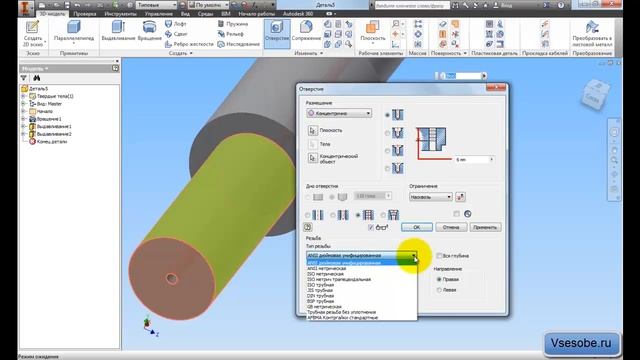Open the browser filter funnel icon
This screenshot has width=640, height=360.
(x=24, y=78)
